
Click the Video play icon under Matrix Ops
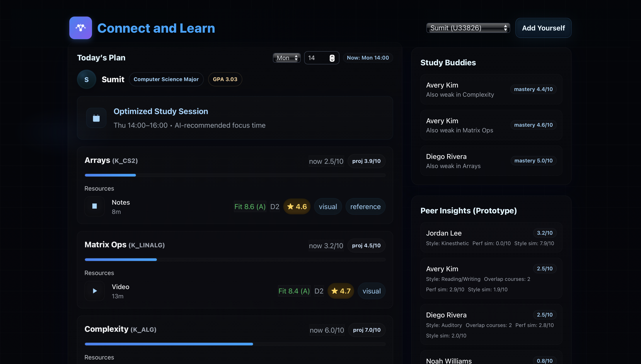(94, 291)
